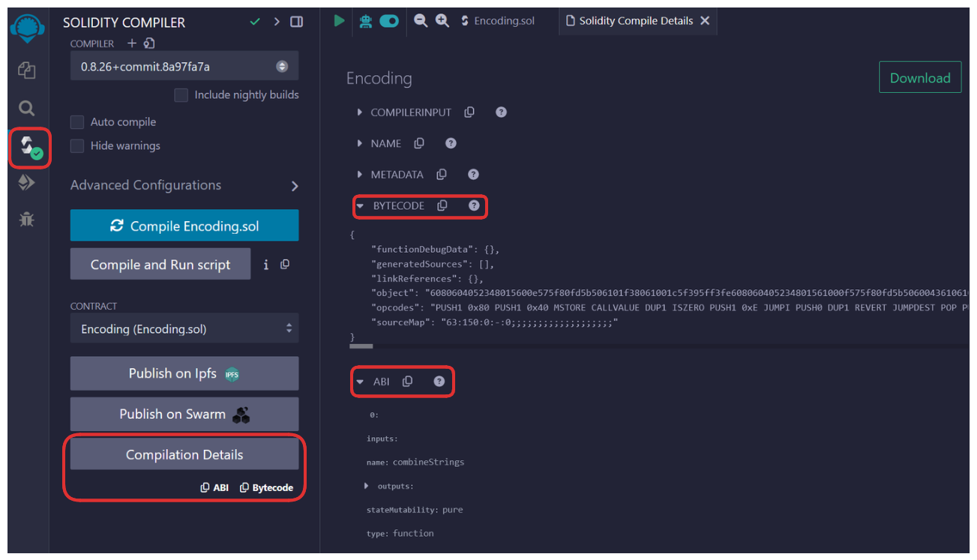977x560 pixels.
Task: Enable Include nightly builds checkbox
Action: point(181,95)
